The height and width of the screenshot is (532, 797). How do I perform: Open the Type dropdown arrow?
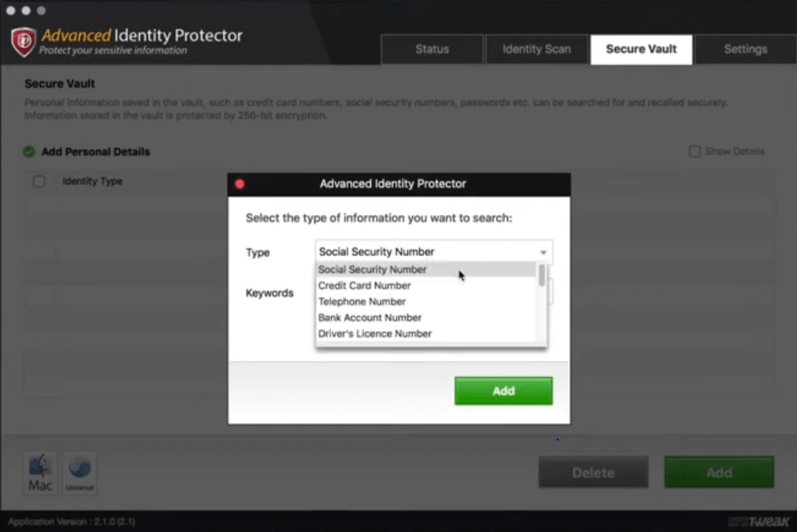[x=543, y=252]
